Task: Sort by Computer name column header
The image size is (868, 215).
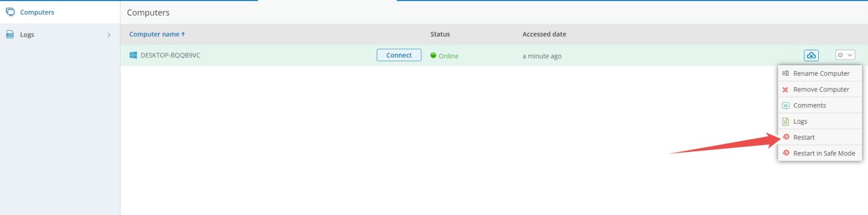Action: (x=157, y=34)
